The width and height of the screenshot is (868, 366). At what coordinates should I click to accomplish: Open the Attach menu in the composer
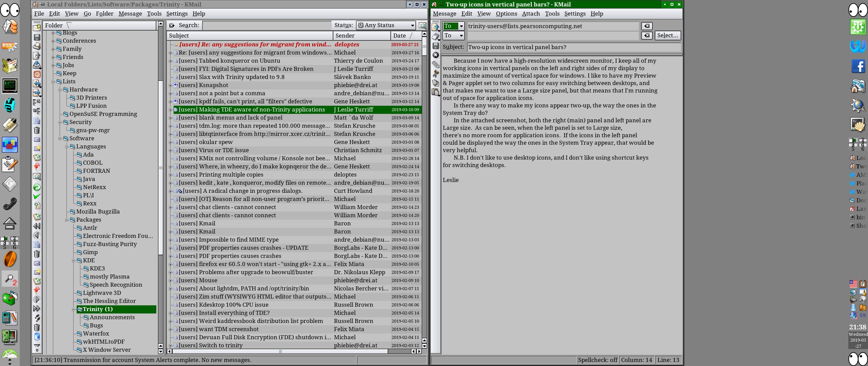531,14
